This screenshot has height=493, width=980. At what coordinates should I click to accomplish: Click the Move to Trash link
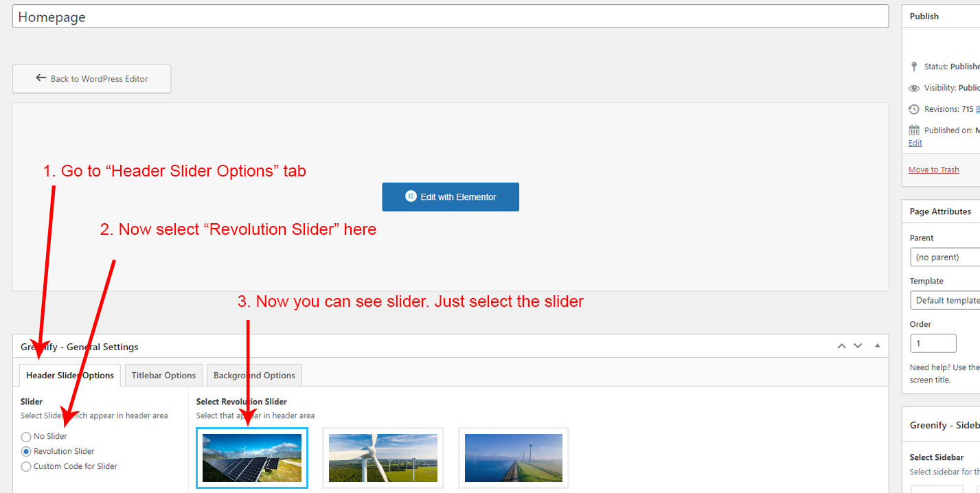click(x=933, y=170)
